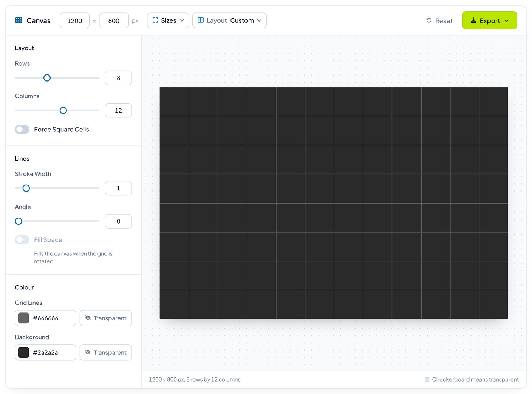Screen dimensions: 532x394
Task: Click the canvas width field
Action: (75, 20)
